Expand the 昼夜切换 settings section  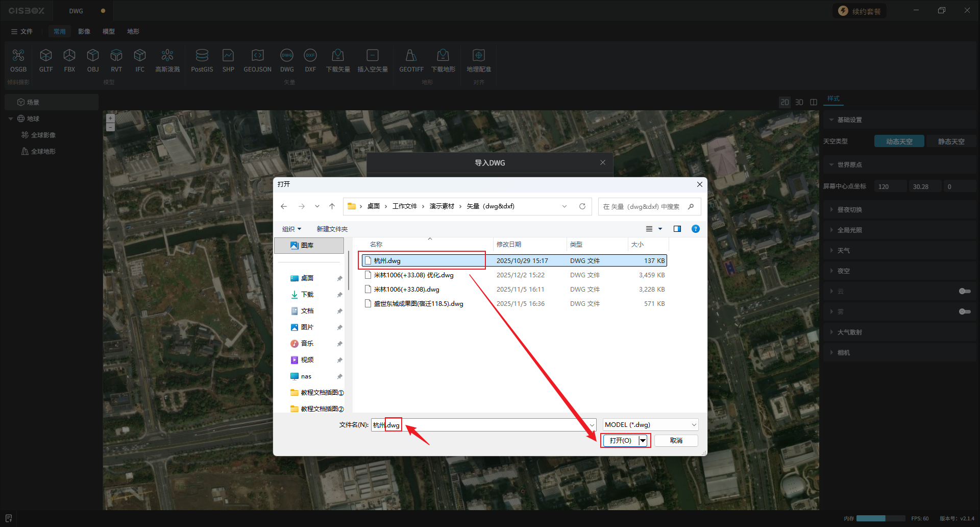(x=849, y=210)
